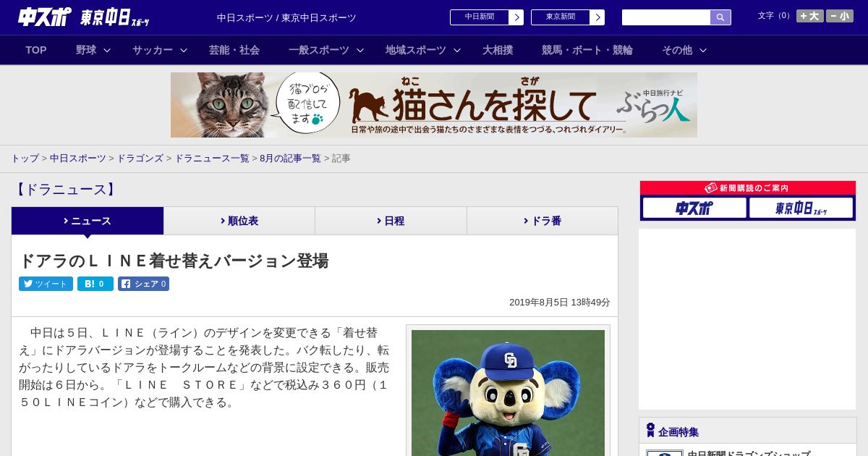Expand the 地域スポーツ menu
This screenshot has height=456, width=868.
point(422,50)
